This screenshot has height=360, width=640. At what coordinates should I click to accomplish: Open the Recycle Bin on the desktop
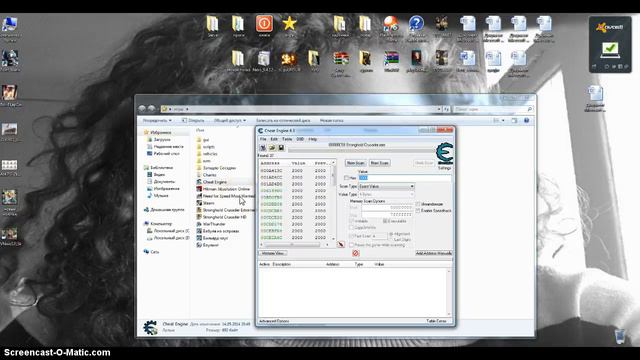(x=620, y=336)
